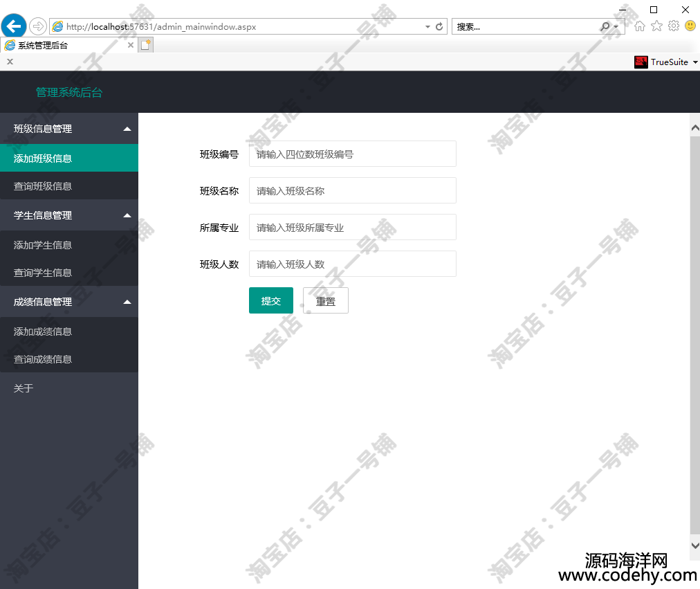Screen dimensions: 700x589
Task: Click the TrueSuite logo icon
Action: [x=641, y=62]
